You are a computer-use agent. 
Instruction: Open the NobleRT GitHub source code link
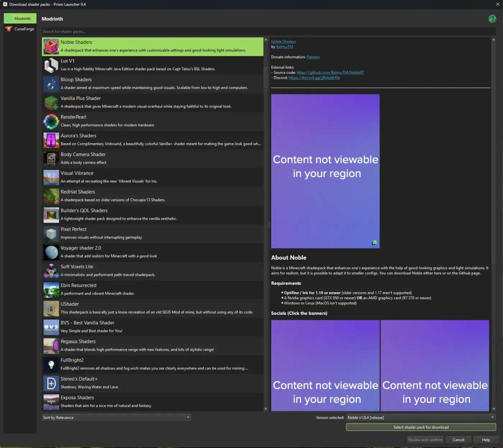pos(330,72)
